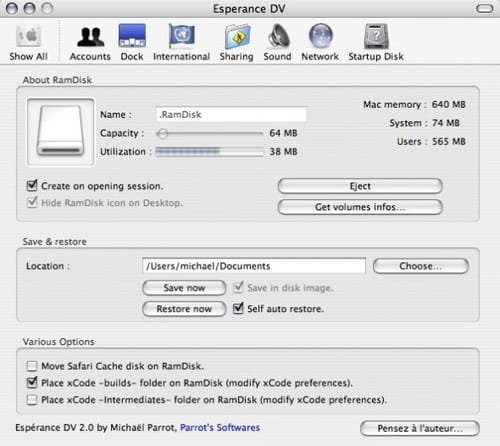Enable Move Safari Cache disk on RamDisk
This screenshot has width=500, height=446.
pos(32,366)
